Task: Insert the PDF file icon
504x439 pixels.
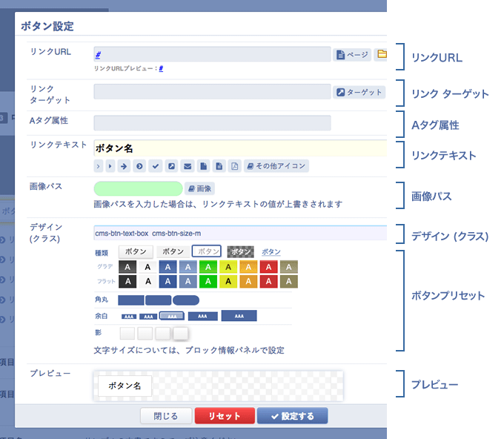Action: pyautogui.click(x=234, y=166)
